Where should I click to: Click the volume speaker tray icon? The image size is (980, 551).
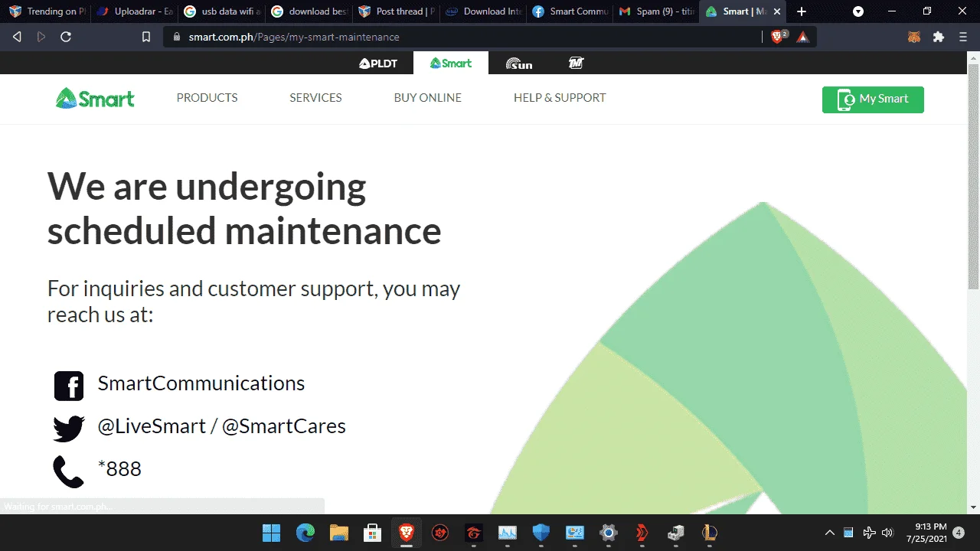(888, 533)
